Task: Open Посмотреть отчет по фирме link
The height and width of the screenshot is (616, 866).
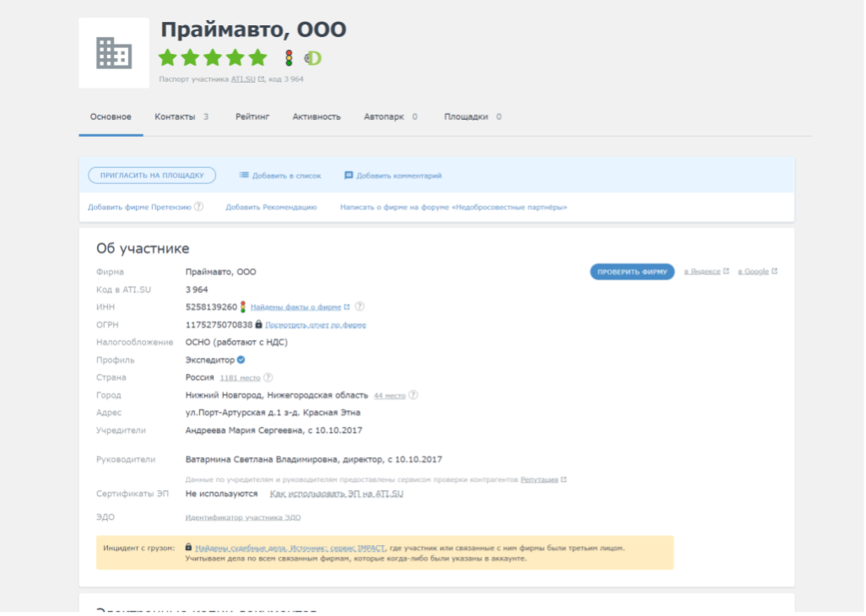Action: point(316,325)
